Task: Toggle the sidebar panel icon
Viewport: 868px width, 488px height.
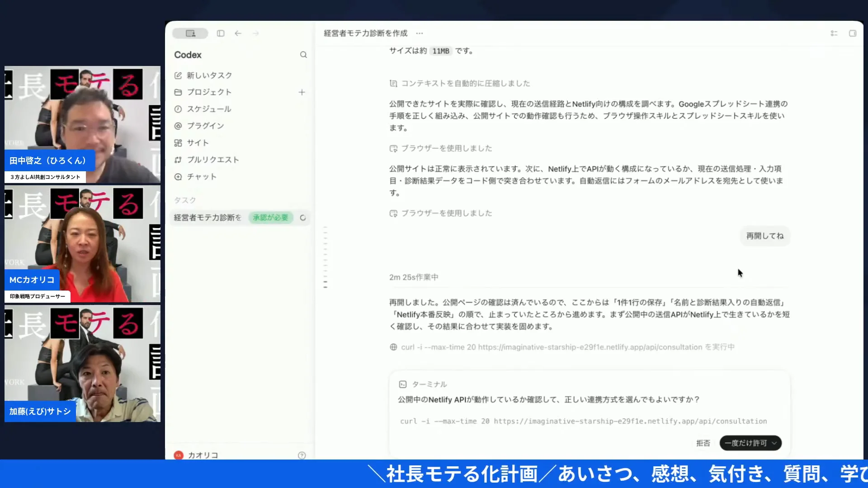Action: 221,33
